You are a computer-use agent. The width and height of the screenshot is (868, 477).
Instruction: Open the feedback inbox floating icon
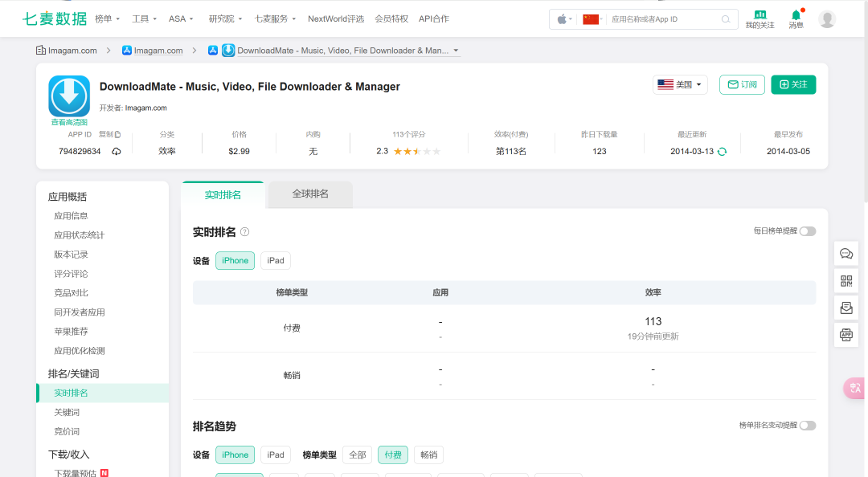coord(845,308)
